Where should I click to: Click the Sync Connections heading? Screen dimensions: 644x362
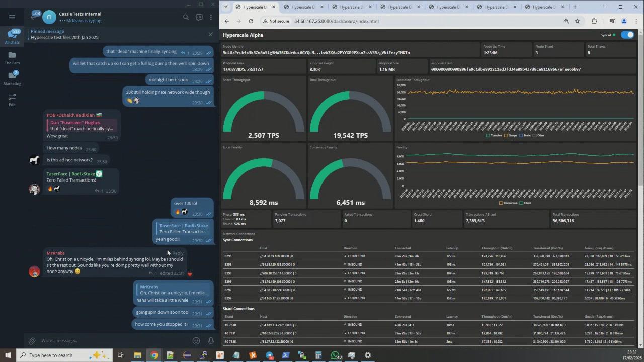(237, 240)
